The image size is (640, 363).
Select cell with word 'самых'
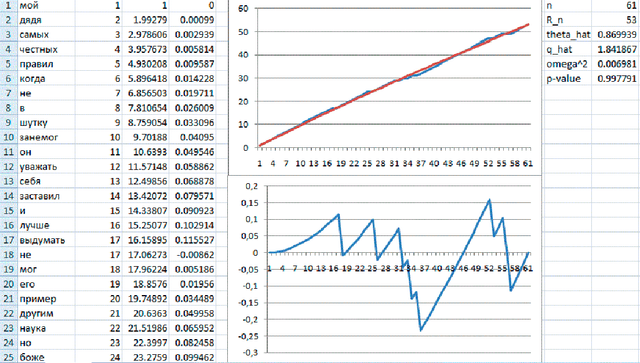(46, 34)
